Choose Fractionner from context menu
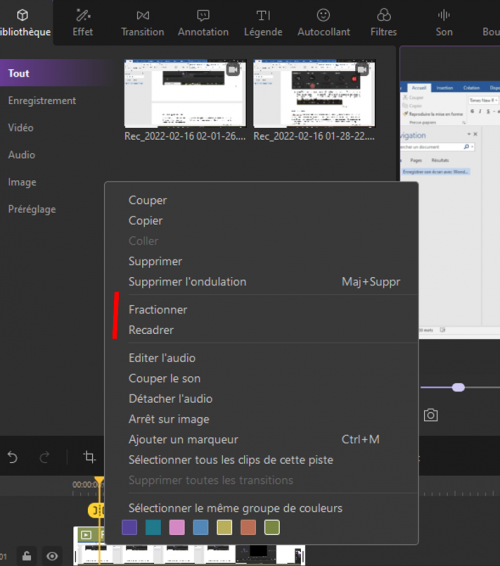 click(x=261, y=310)
